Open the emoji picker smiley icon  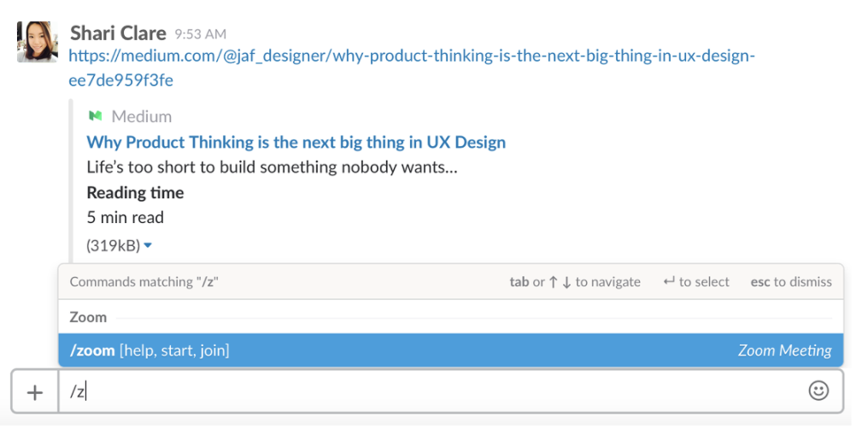point(818,391)
